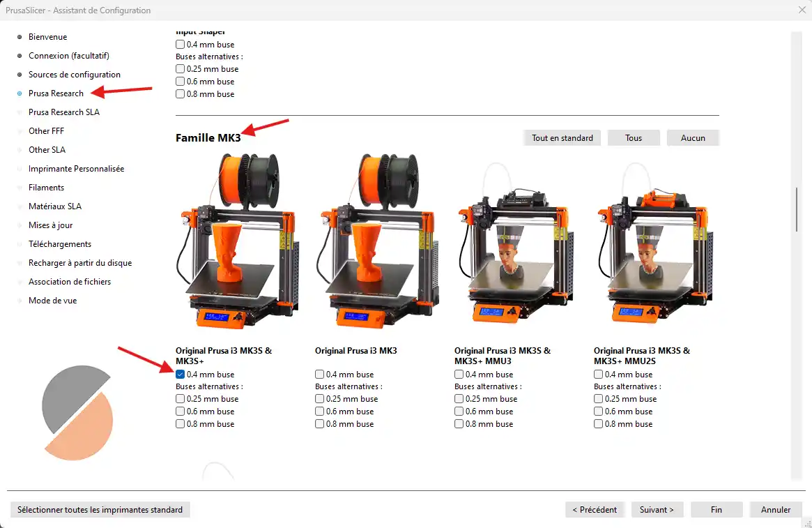Check 0.25 mm buse for MK3S+ MMU3
This screenshot has width=812, height=528.
459,399
